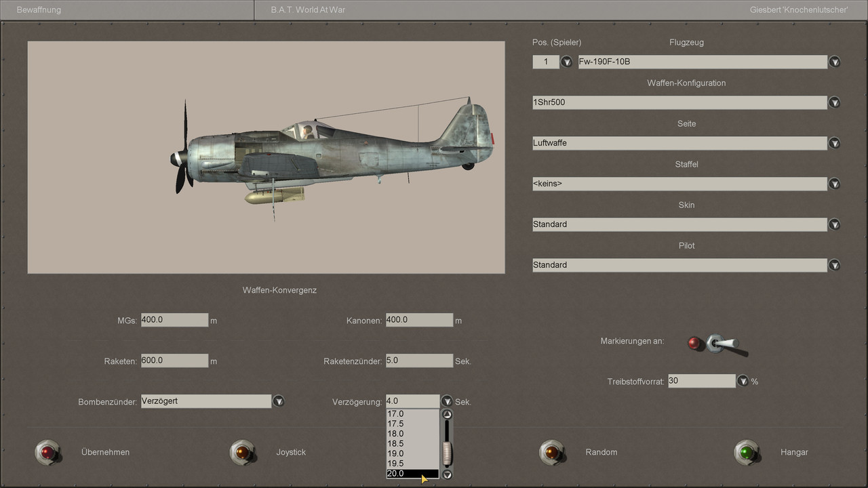Screen dimensions: 868x488
Task: Click the delay list scroll-up arrow
Action: [x=447, y=414]
